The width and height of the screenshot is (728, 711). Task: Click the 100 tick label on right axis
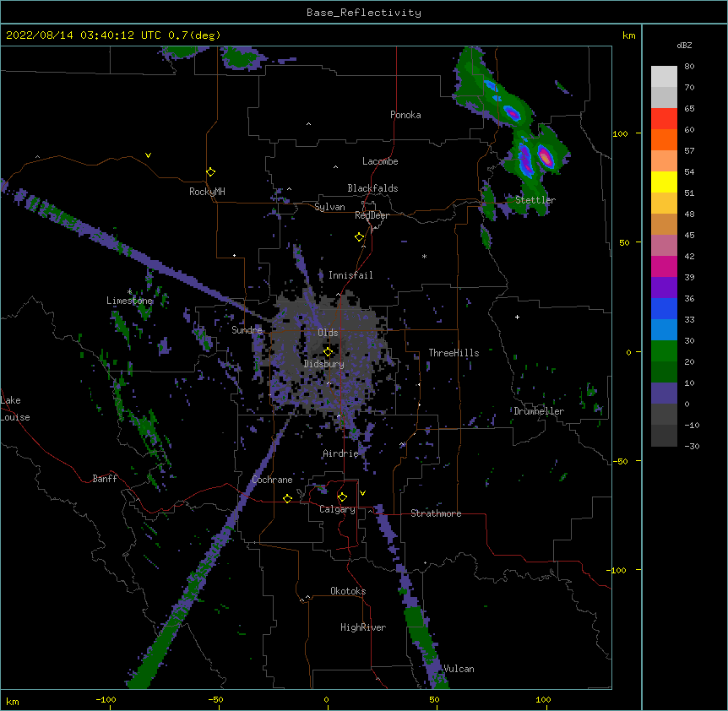(620, 134)
